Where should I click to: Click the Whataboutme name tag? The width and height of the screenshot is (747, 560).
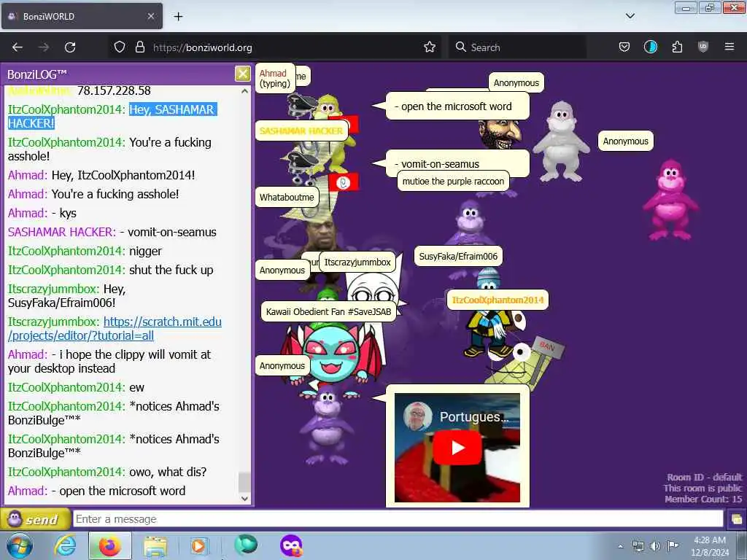(x=286, y=197)
